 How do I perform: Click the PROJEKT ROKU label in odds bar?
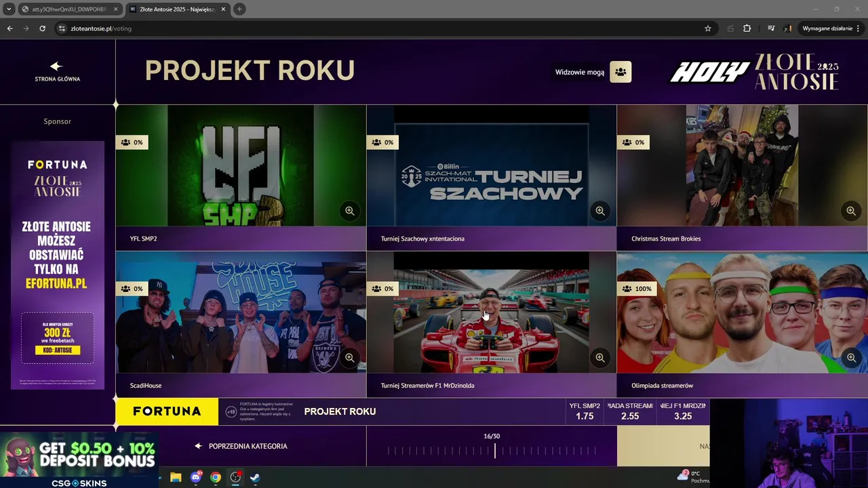pos(340,411)
